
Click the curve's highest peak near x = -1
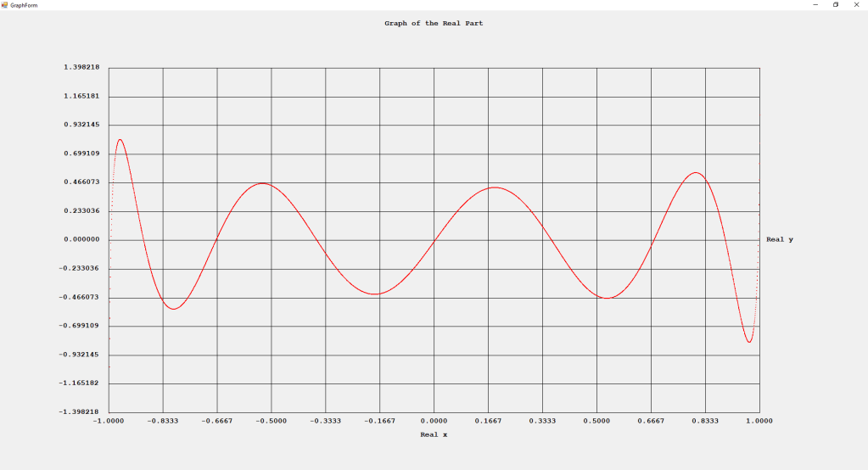tap(120, 139)
